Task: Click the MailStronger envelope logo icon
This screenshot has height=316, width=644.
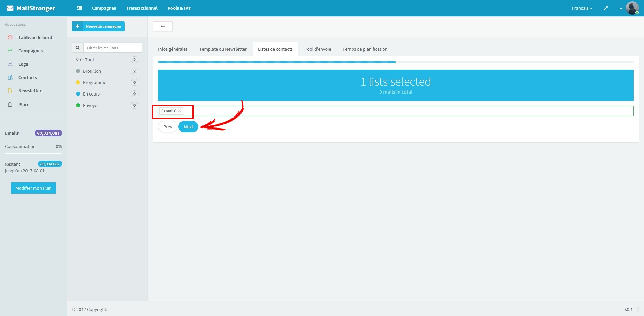Action: (10, 8)
